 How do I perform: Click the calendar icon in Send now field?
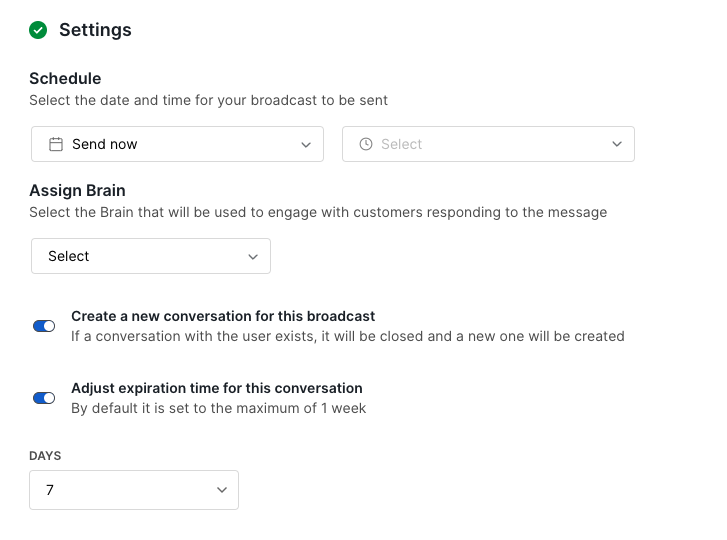56,144
